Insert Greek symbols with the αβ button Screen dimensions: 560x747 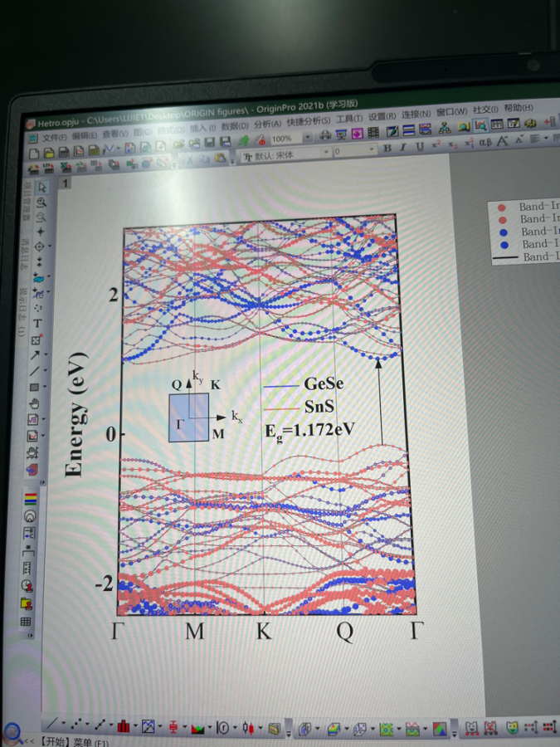pyautogui.click(x=485, y=142)
